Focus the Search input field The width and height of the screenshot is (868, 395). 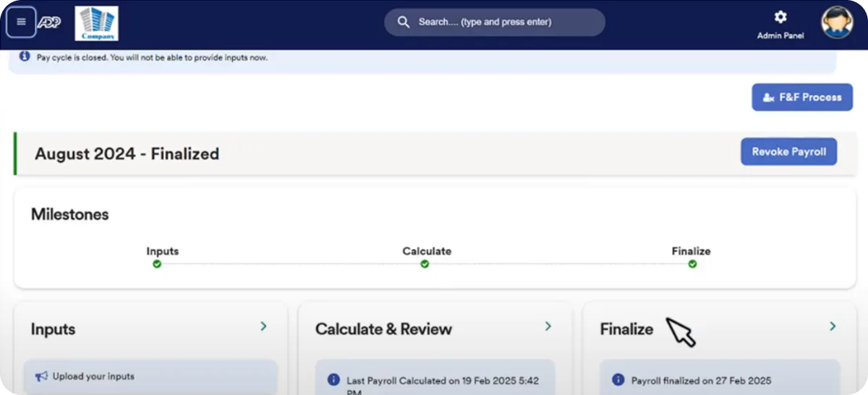click(x=495, y=22)
